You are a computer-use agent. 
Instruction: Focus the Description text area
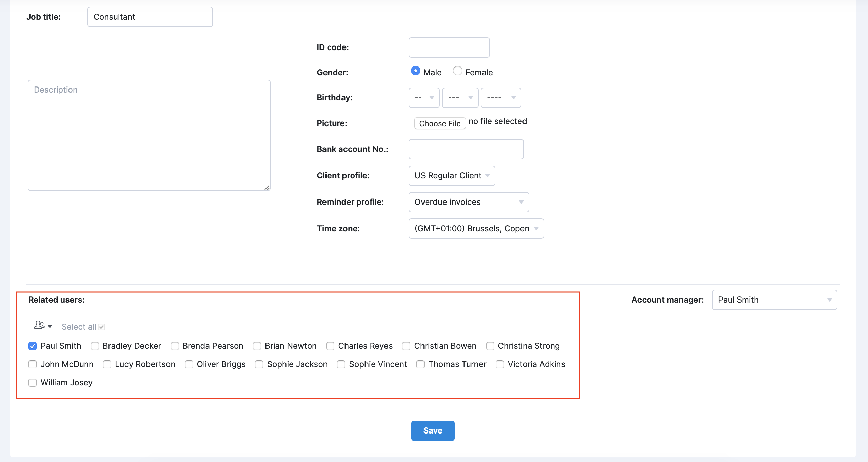click(149, 136)
